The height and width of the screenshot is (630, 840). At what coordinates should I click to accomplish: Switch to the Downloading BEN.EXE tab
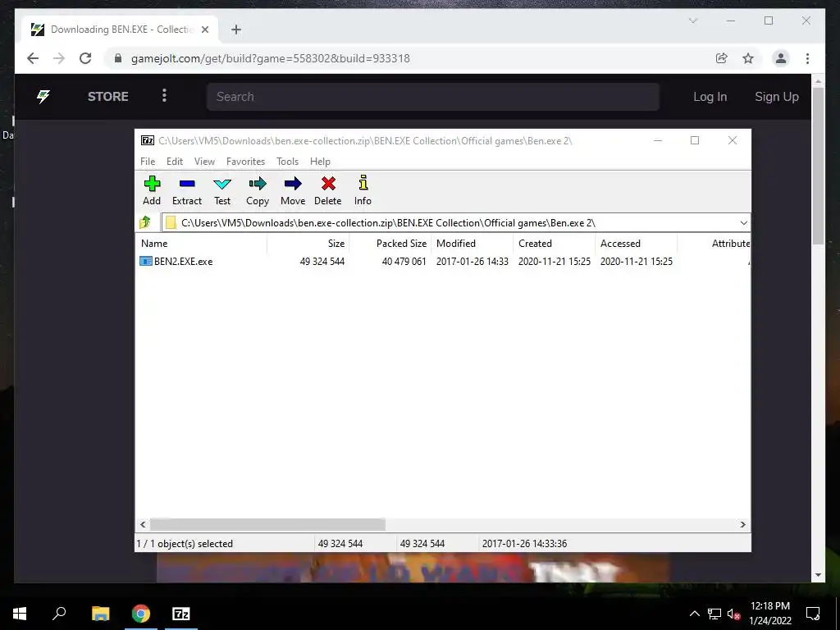121,30
